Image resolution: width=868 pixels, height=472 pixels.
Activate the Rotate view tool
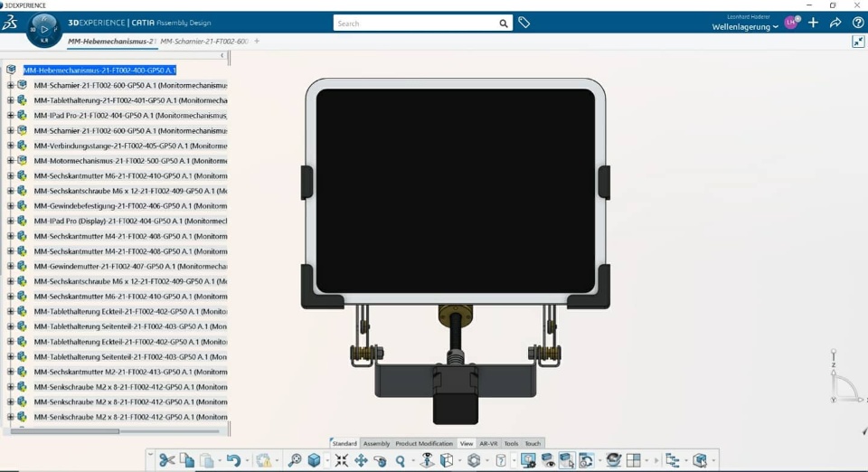(381, 460)
